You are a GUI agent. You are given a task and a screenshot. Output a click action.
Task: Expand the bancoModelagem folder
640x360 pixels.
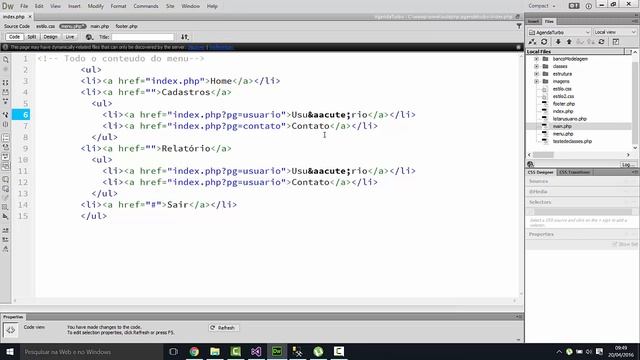click(x=536, y=59)
